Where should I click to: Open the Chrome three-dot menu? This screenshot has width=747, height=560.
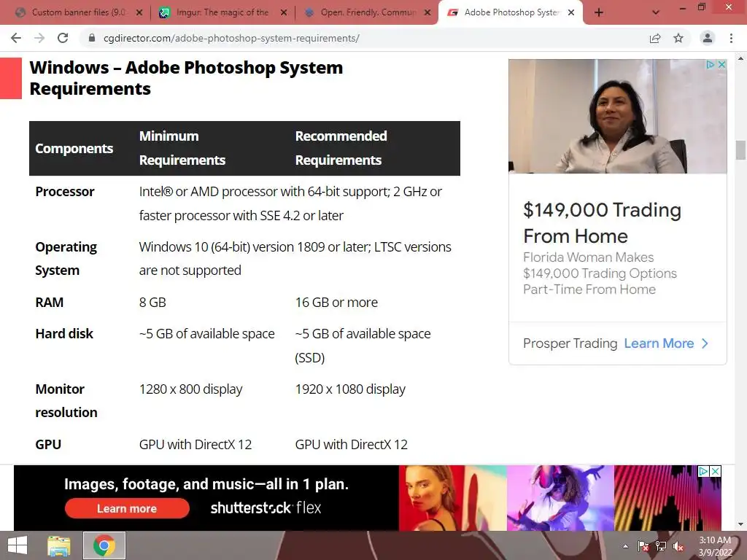click(x=731, y=38)
